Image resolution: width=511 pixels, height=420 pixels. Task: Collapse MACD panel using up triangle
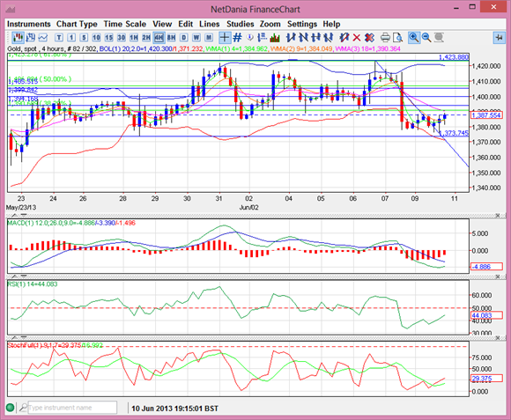[x=15, y=215]
